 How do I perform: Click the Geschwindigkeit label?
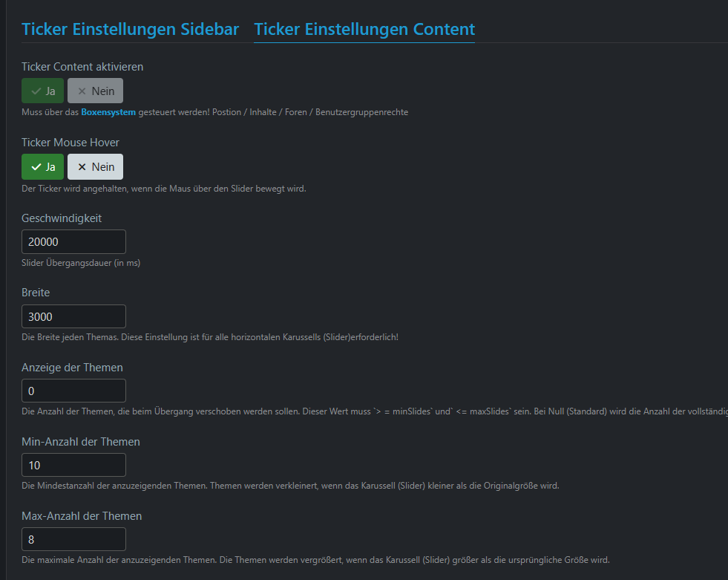[x=62, y=218]
